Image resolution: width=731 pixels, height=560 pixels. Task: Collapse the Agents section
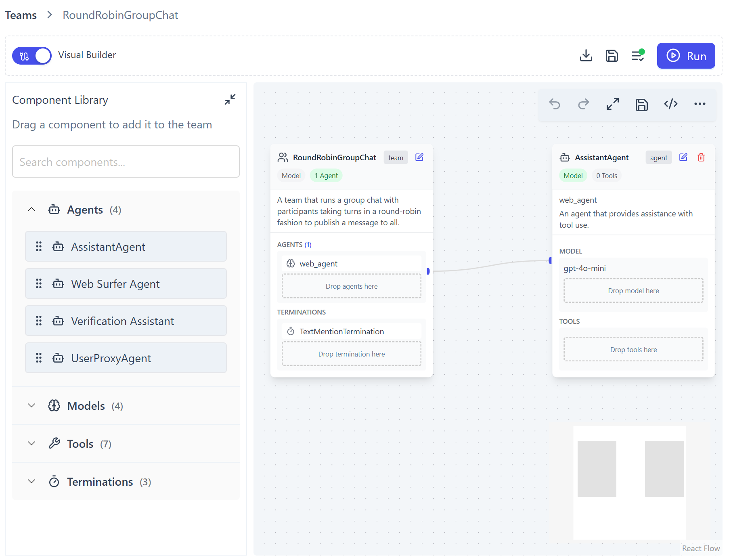point(31,210)
